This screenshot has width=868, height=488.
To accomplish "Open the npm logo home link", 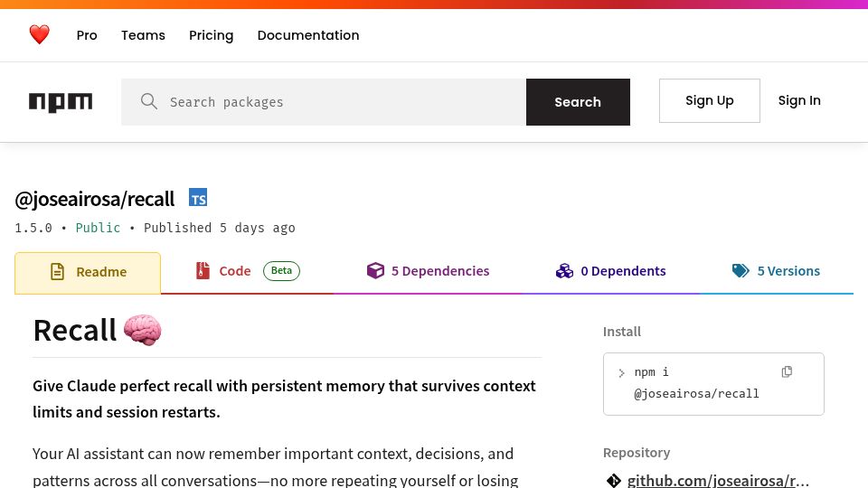I will (61, 102).
